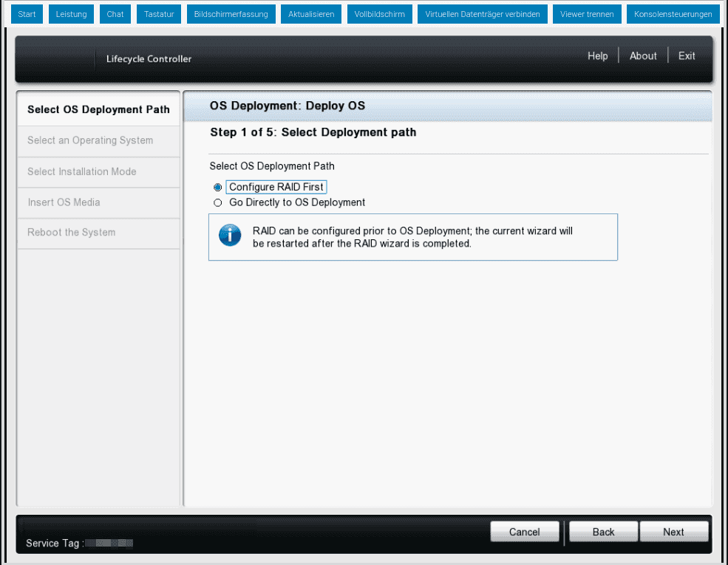Select Go Directly to OS Deployment option
The height and width of the screenshot is (565, 728).
pos(218,202)
